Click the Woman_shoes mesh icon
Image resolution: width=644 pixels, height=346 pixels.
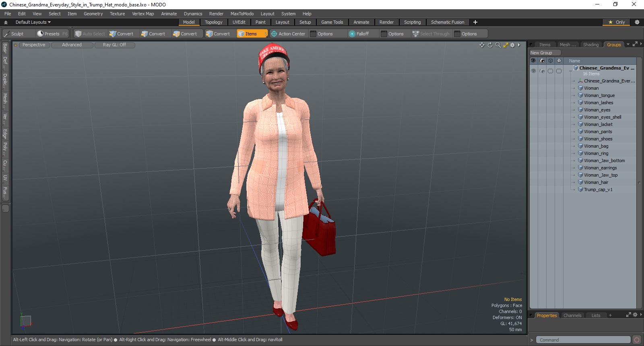581,139
